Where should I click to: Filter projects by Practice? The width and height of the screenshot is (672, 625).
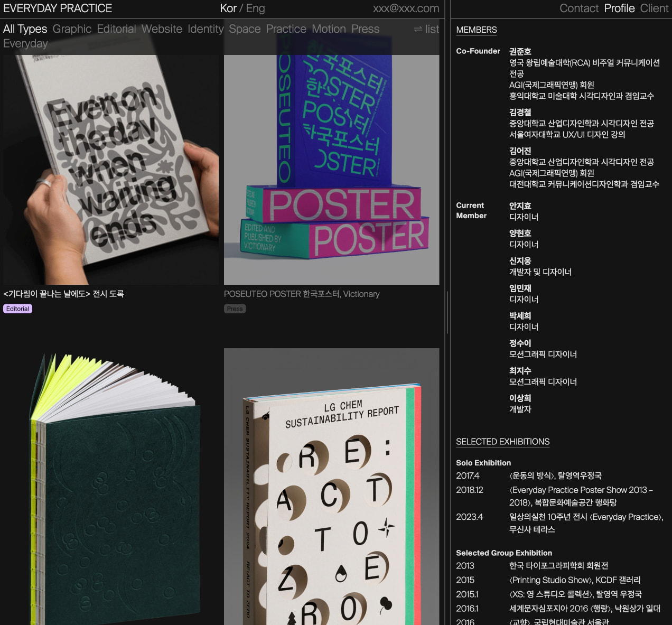pyautogui.click(x=286, y=29)
